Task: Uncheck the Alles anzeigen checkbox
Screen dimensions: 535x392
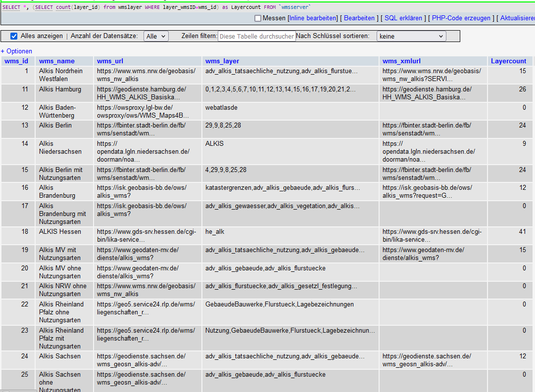Action: 14,36
